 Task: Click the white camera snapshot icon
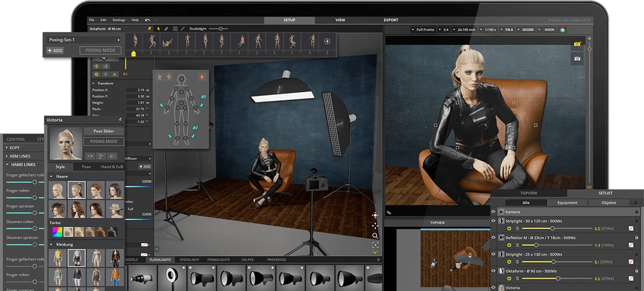click(577, 59)
